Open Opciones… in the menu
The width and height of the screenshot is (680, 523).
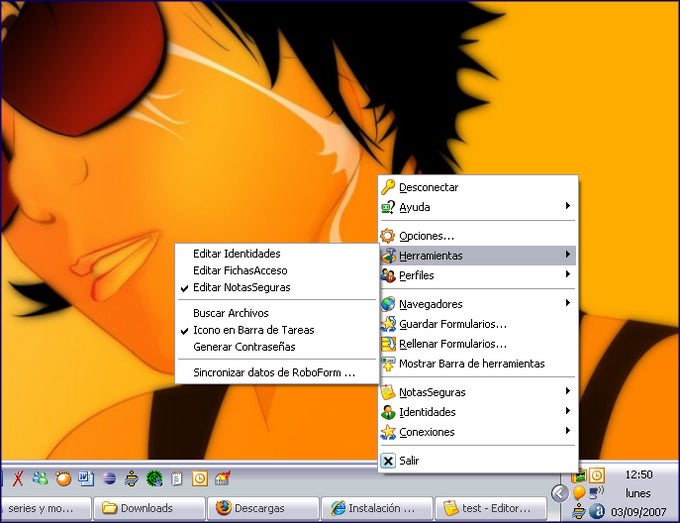coord(478,236)
